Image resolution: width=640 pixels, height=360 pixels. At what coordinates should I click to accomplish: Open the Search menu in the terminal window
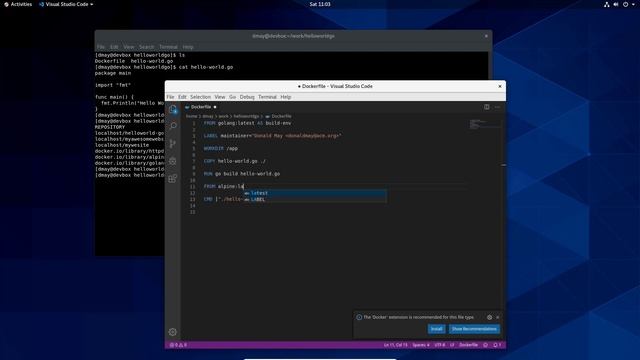point(147,47)
